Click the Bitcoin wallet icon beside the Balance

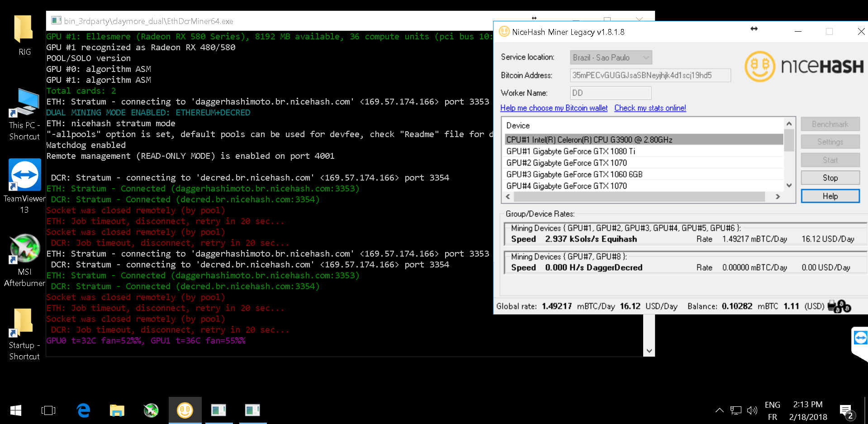(x=840, y=306)
